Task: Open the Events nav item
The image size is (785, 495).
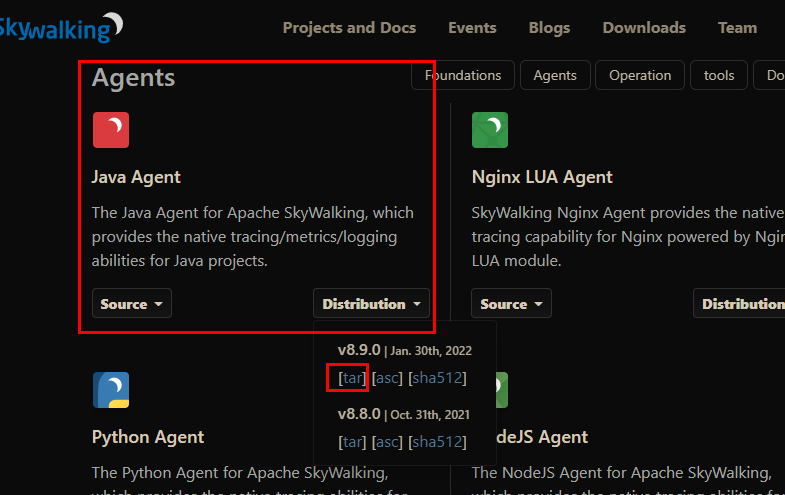Action: pos(472,28)
